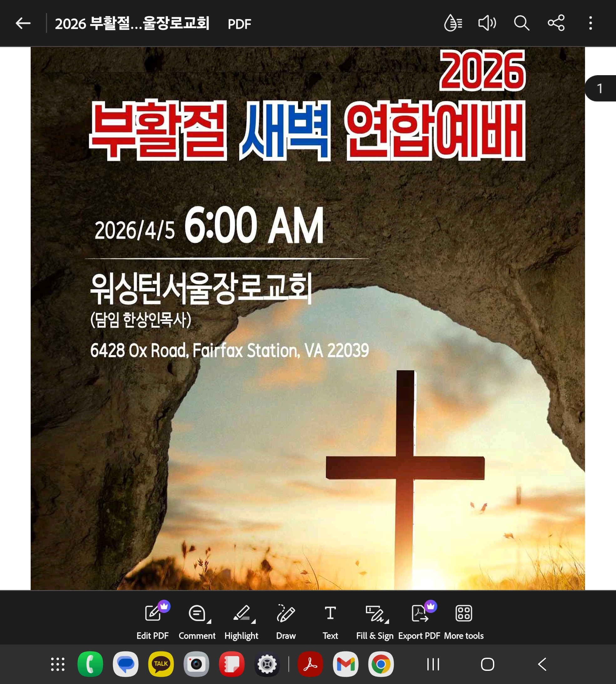Open the KakaoTalk app from the taskbar
Screen dimensions: 616x684
[x=161, y=664]
